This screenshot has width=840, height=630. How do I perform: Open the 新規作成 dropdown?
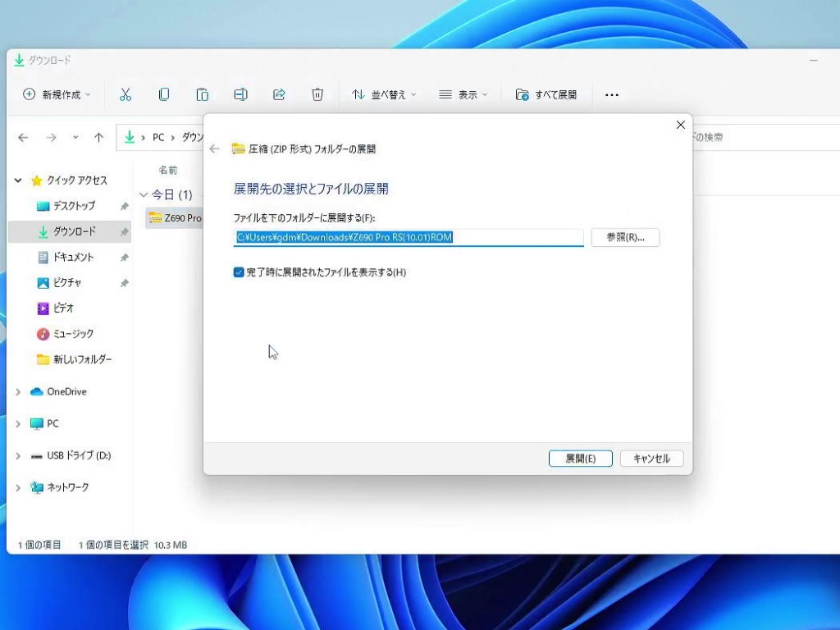(x=57, y=94)
